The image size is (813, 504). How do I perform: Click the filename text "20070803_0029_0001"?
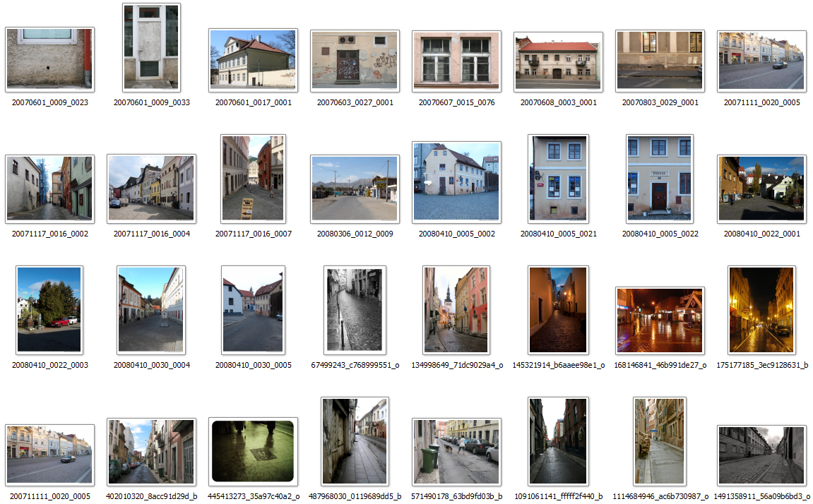[x=660, y=102]
